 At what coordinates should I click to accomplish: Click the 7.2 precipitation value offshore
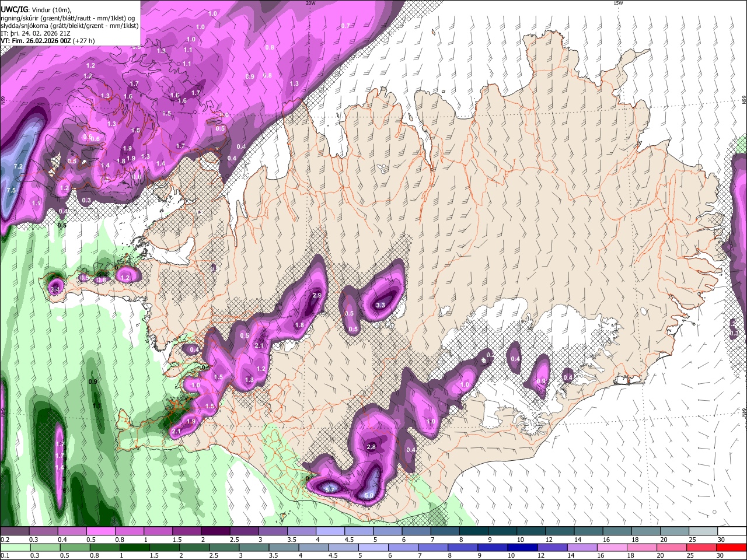pos(18,167)
